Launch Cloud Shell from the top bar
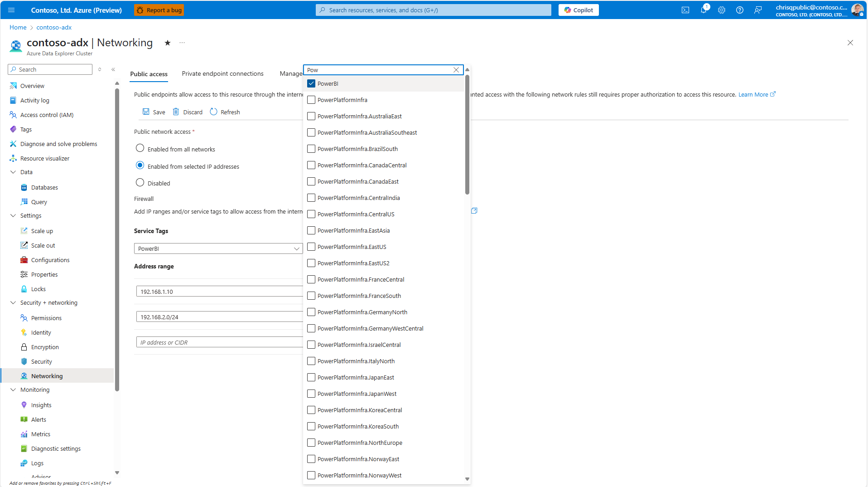The width and height of the screenshot is (868, 487). (685, 10)
